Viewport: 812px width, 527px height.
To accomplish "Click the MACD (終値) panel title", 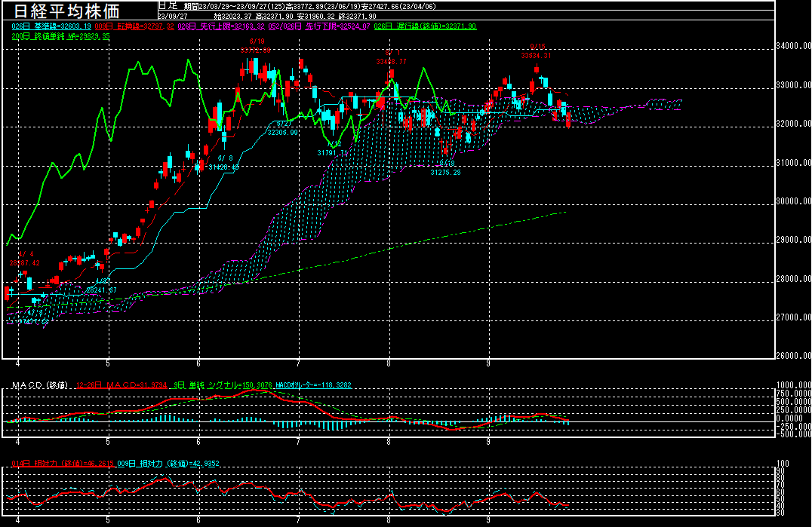I will (40, 385).
